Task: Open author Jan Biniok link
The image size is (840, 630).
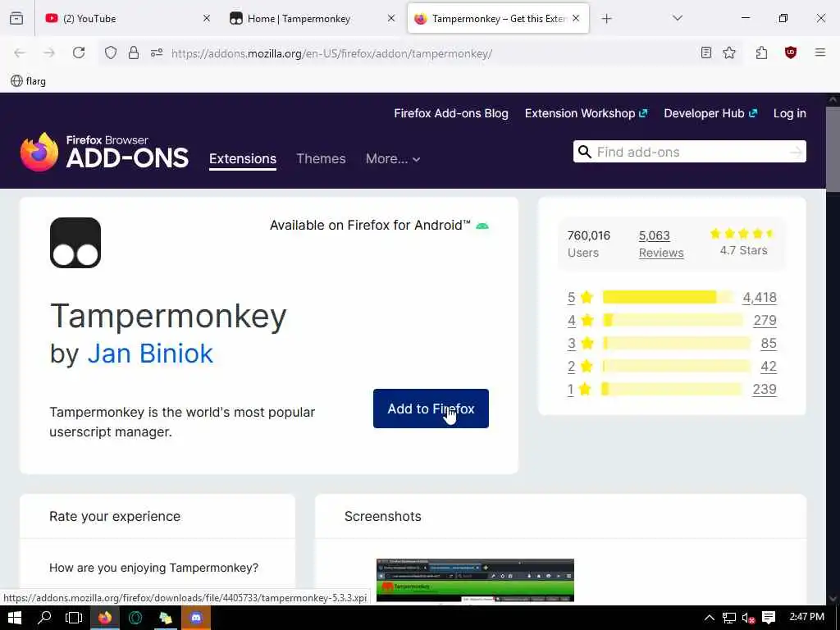Action: pos(151,354)
